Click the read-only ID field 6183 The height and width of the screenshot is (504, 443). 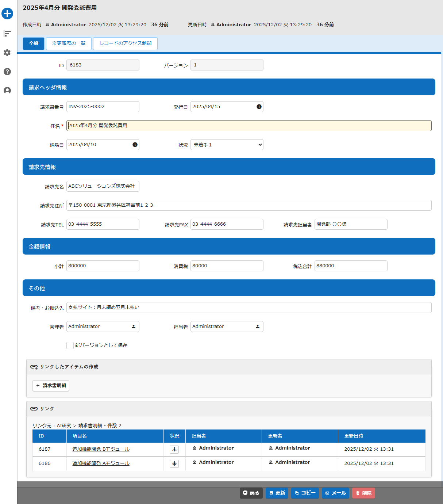click(x=103, y=65)
